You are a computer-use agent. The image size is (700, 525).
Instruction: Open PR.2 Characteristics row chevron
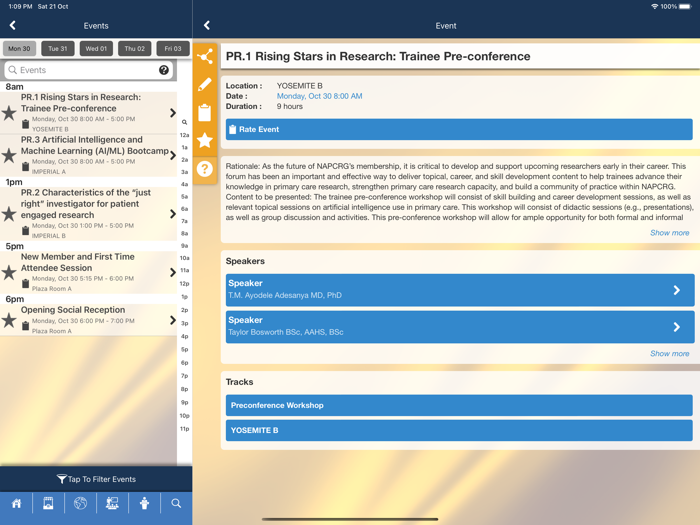pos(173,214)
